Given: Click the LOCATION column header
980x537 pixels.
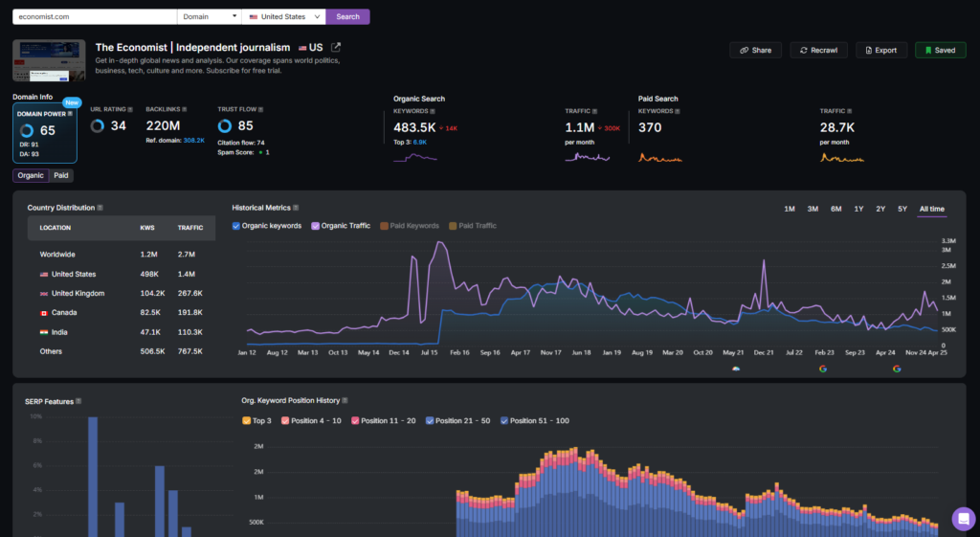Looking at the screenshot, I should [x=55, y=228].
